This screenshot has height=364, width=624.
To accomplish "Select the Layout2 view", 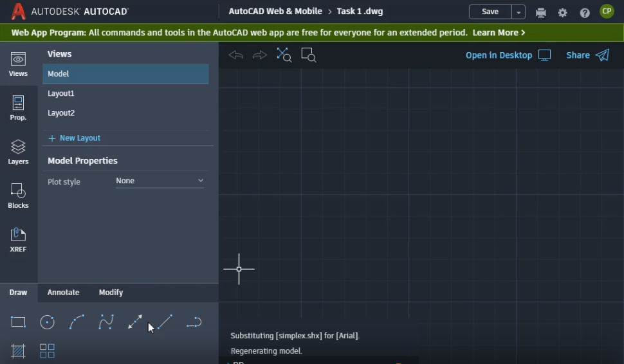I will click(125, 113).
